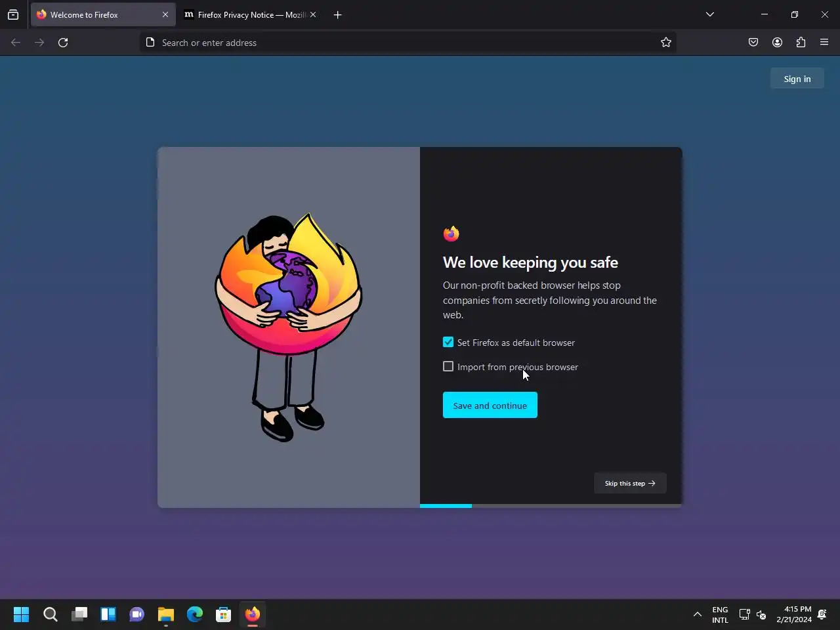Click the page info icon in address bar
Screen dimensions: 840x630
coord(150,43)
